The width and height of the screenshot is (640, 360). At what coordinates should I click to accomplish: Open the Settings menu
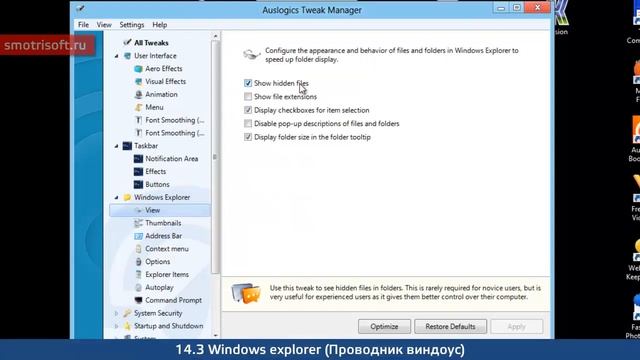tap(132, 25)
